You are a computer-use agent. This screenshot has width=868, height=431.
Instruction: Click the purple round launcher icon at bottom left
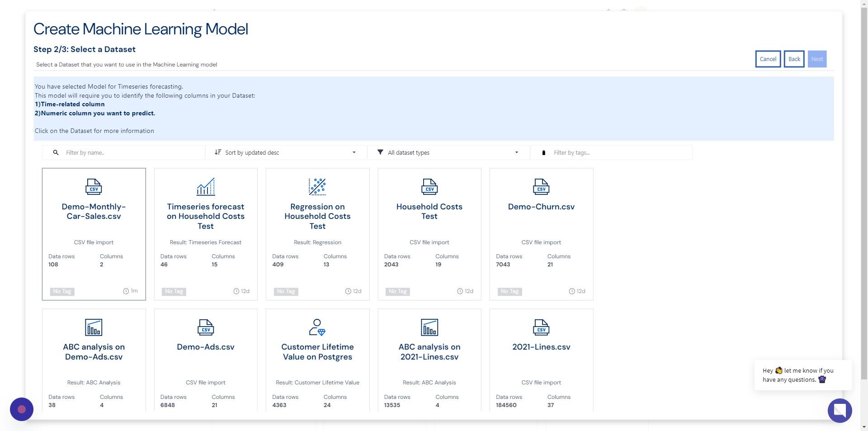pyautogui.click(x=22, y=409)
